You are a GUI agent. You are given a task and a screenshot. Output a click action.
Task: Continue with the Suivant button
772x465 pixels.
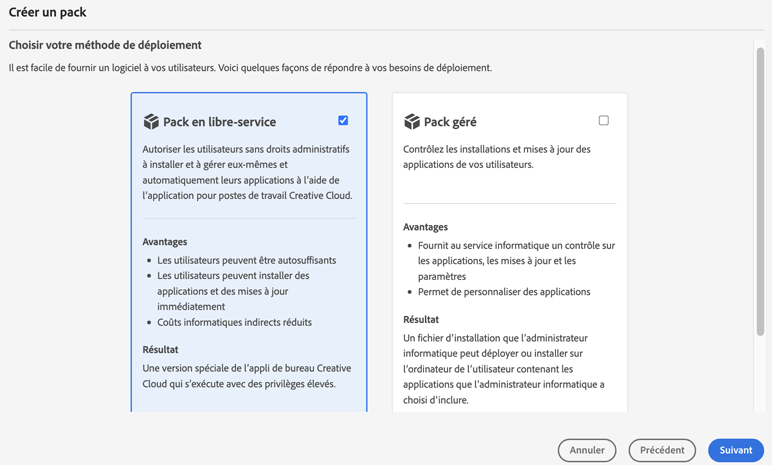pyautogui.click(x=735, y=450)
